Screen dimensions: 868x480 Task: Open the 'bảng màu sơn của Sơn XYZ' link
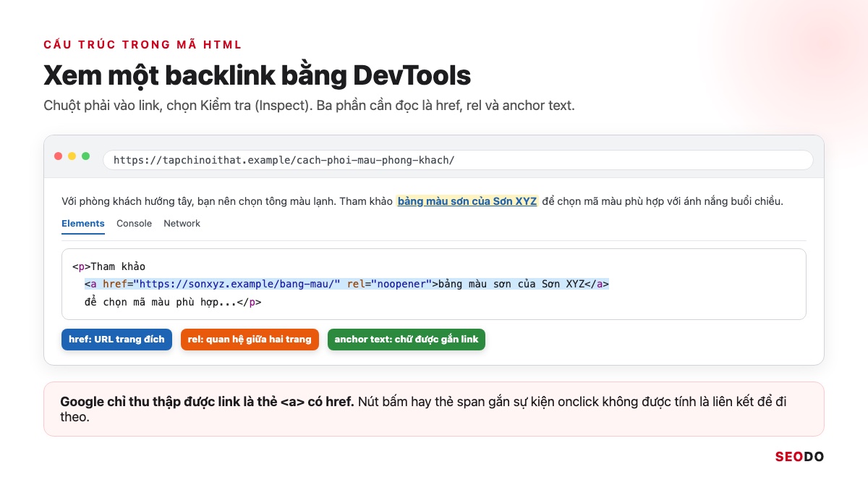coord(467,201)
